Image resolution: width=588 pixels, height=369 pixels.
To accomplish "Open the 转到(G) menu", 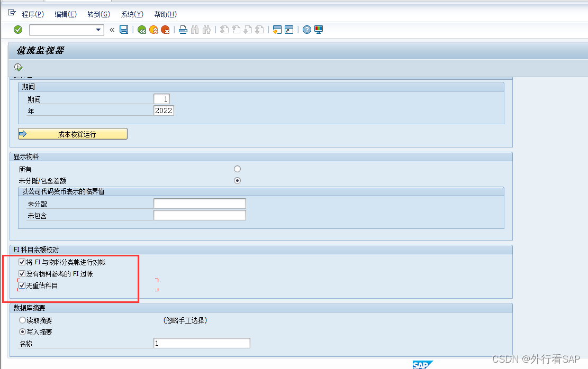I will 98,14.
